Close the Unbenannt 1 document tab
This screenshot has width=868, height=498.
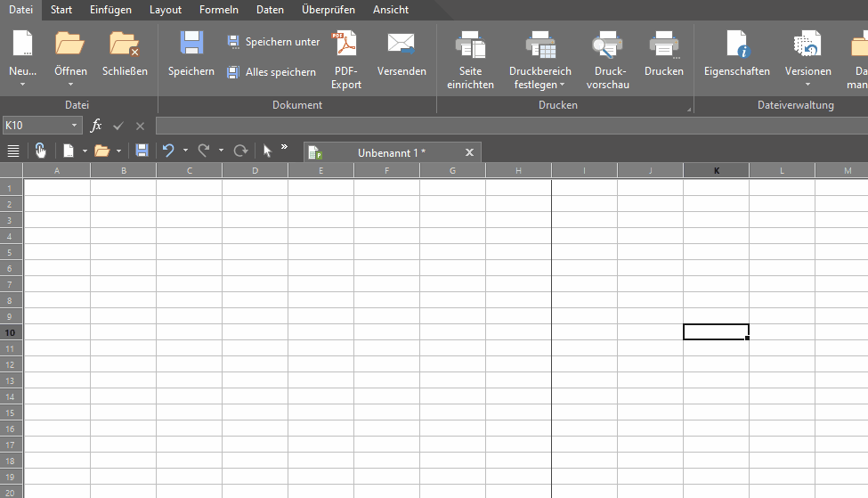click(x=469, y=152)
